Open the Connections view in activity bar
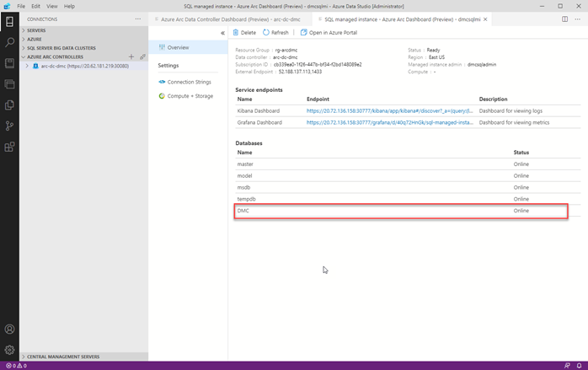588x370 pixels. (9, 21)
